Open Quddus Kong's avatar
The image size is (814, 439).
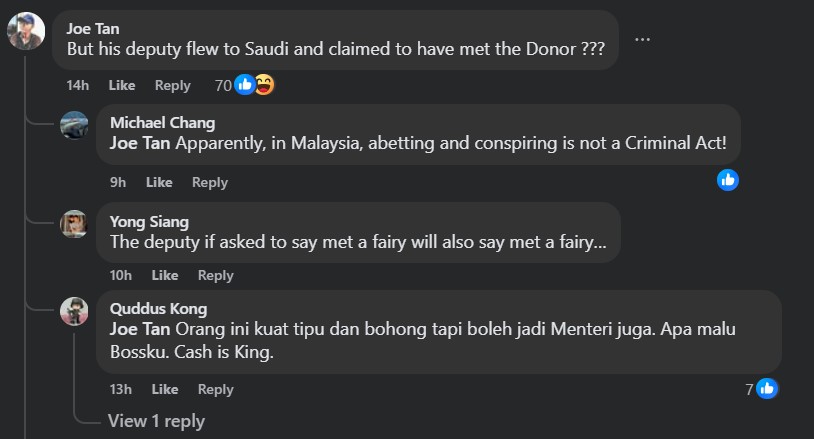[74, 311]
